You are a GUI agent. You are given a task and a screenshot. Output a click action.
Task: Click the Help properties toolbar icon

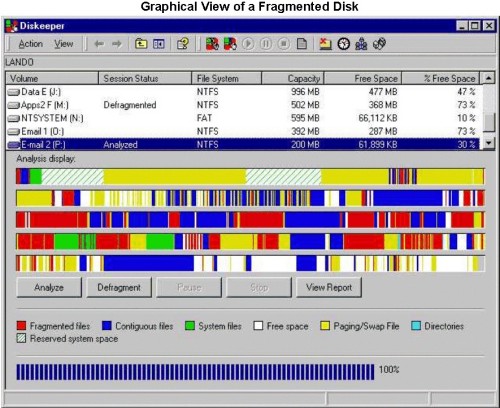(x=183, y=44)
